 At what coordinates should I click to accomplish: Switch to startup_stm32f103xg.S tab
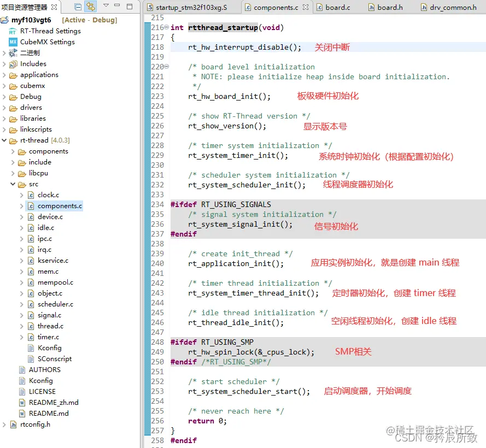click(x=191, y=8)
